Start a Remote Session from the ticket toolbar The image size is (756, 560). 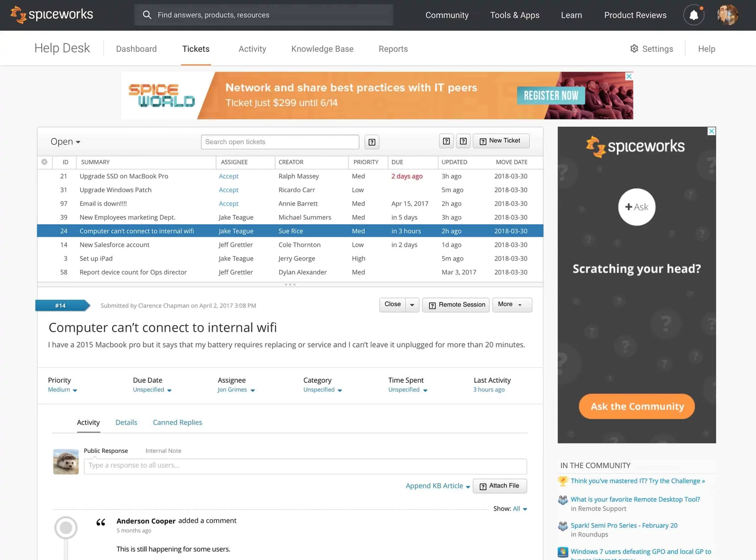tap(456, 304)
